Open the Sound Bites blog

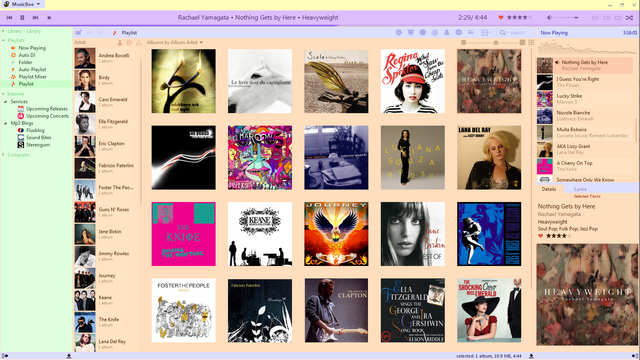point(38,138)
